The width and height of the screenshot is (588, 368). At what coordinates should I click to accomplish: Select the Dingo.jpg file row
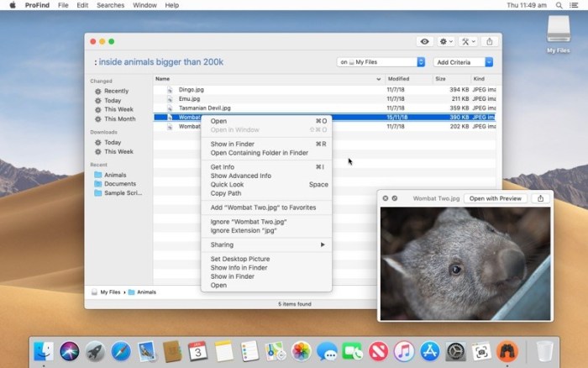tap(192, 89)
